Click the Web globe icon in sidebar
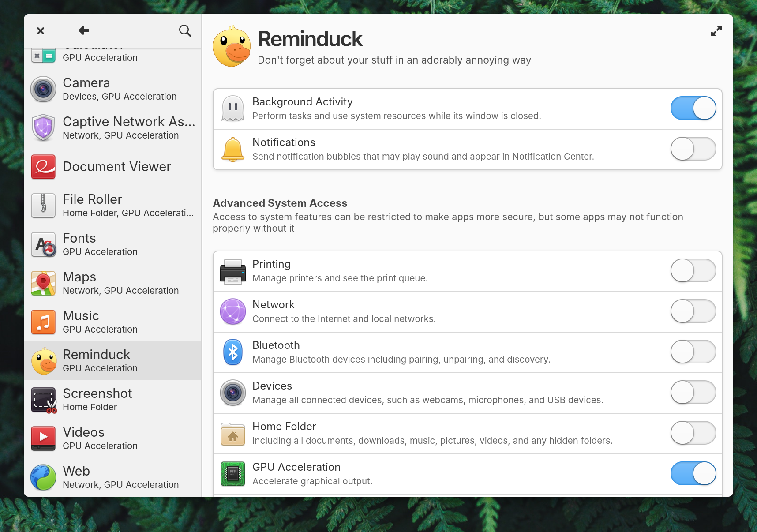Screen dimensions: 757x532 (43, 477)
